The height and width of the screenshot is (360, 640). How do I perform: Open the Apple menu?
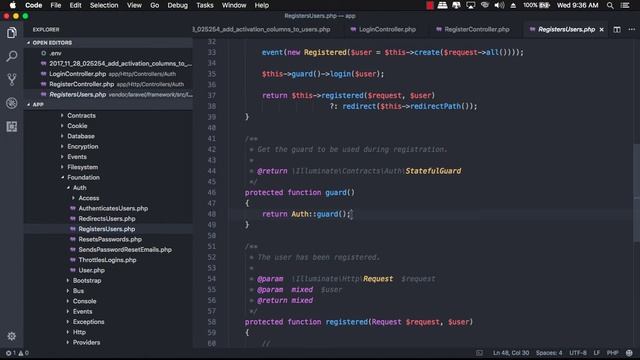coord(12,5)
